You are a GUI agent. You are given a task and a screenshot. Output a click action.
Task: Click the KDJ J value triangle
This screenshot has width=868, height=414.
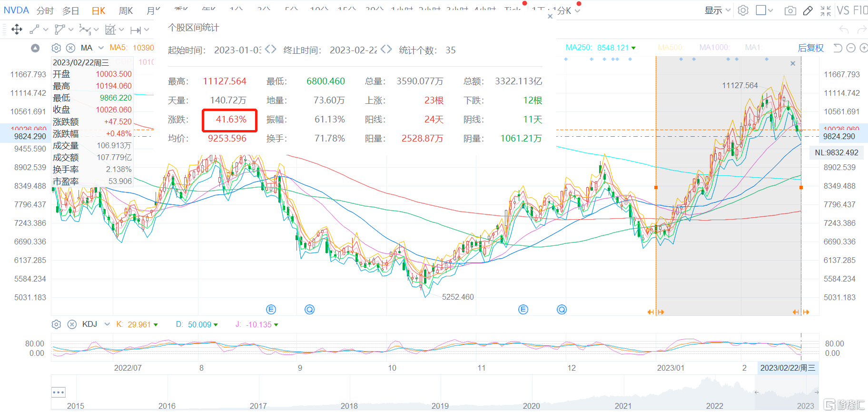pos(276,325)
